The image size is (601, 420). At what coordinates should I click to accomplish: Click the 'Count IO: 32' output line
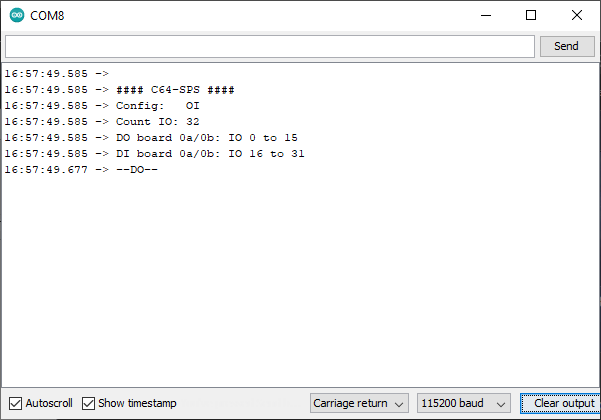(102, 122)
